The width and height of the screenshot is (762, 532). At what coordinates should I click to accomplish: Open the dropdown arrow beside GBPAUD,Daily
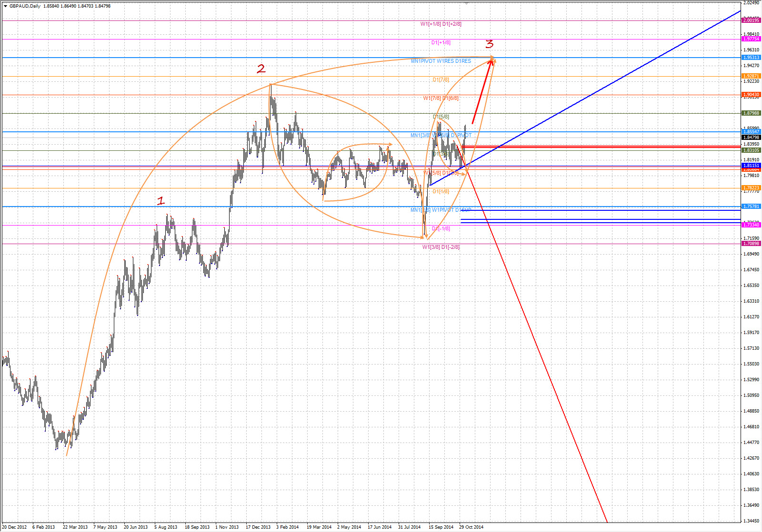tap(5, 6)
